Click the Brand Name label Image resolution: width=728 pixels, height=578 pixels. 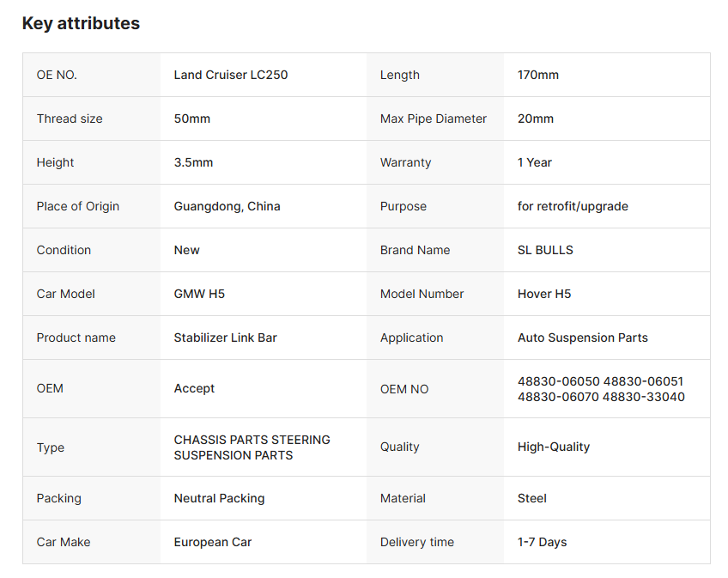point(415,250)
